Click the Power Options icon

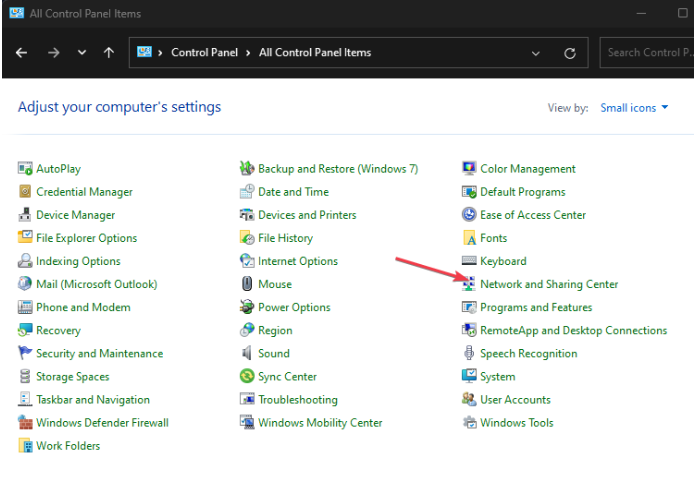247,308
